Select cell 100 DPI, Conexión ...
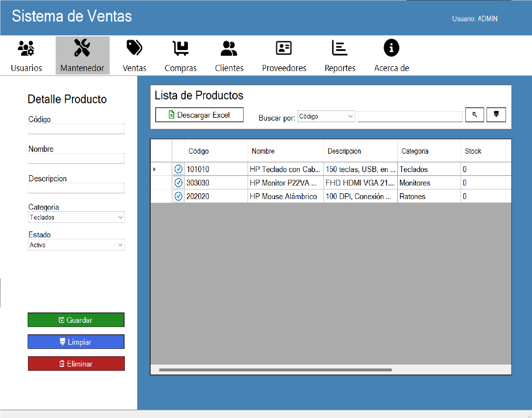 (x=361, y=196)
